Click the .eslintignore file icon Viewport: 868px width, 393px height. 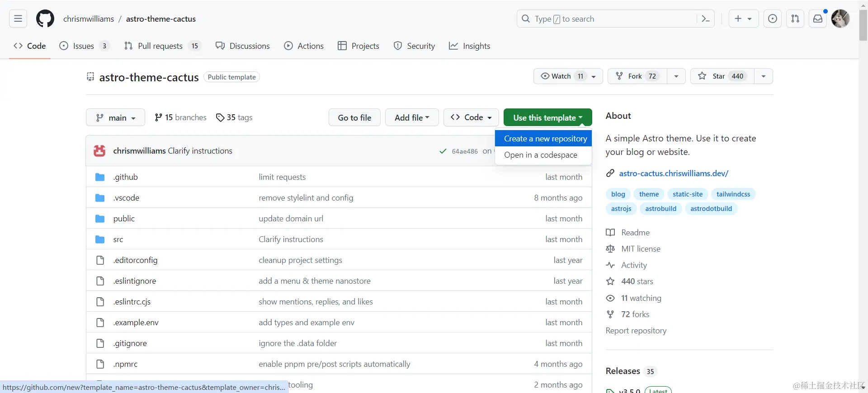(100, 281)
